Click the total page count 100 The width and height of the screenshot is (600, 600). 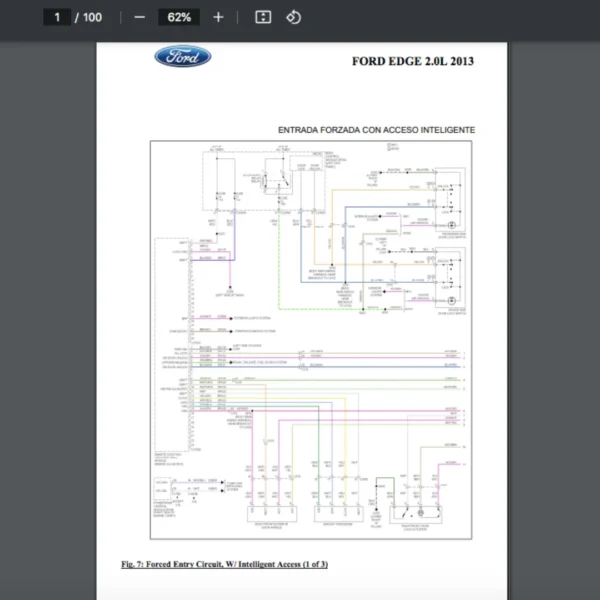tap(91, 17)
